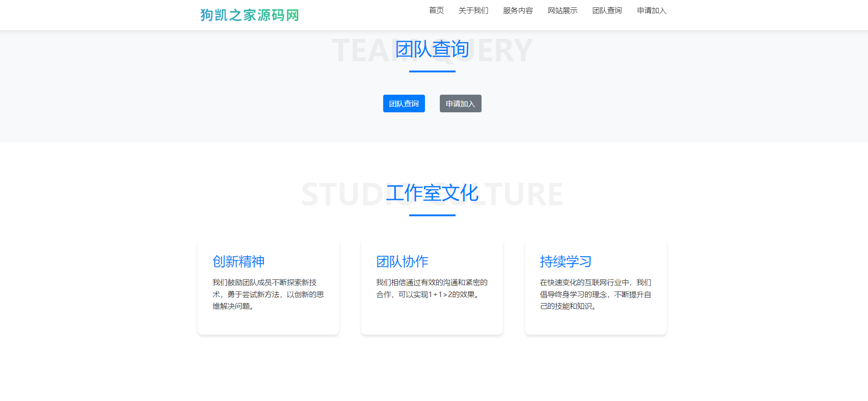Select 服务内容 from the top menu
This screenshot has width=868, height=401.
[x=518, y=11]
